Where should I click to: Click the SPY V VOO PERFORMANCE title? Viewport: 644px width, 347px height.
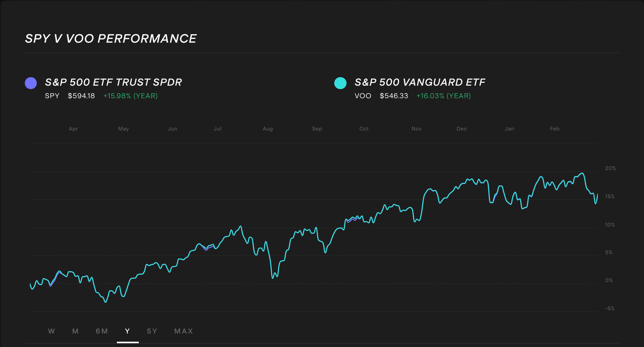coord(110,39)
